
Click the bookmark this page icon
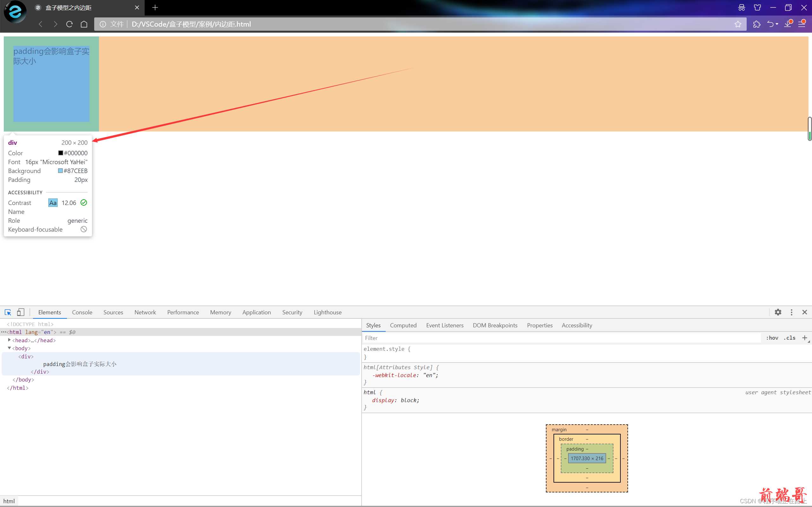tap(738, 24)
